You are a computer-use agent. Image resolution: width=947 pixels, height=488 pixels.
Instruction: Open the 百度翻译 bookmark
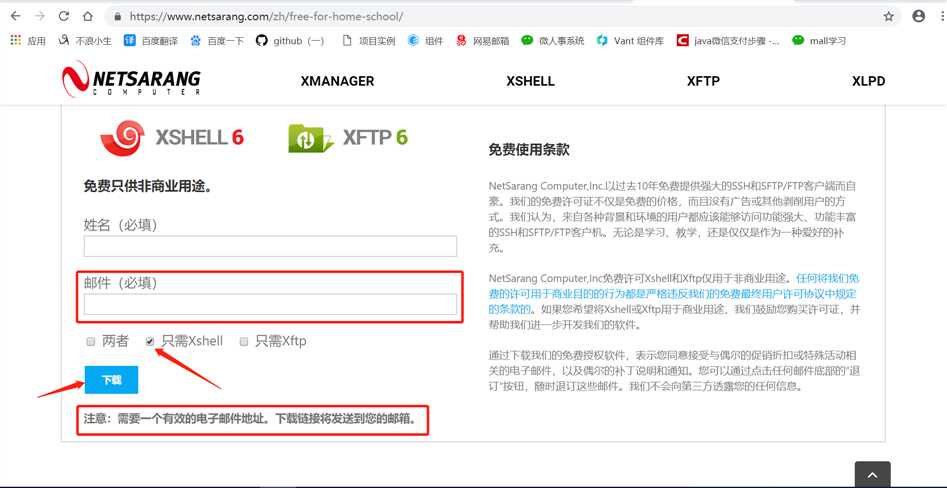click(151, 40)
